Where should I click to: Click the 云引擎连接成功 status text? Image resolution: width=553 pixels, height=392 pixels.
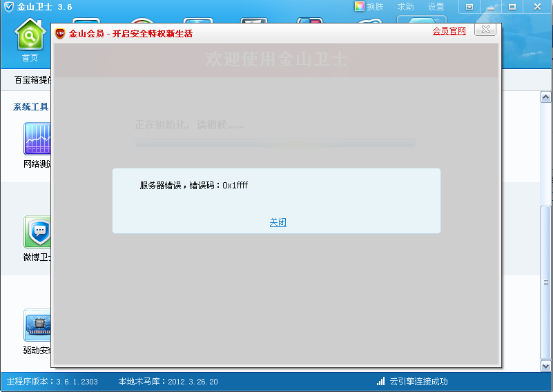click(418, 382)
